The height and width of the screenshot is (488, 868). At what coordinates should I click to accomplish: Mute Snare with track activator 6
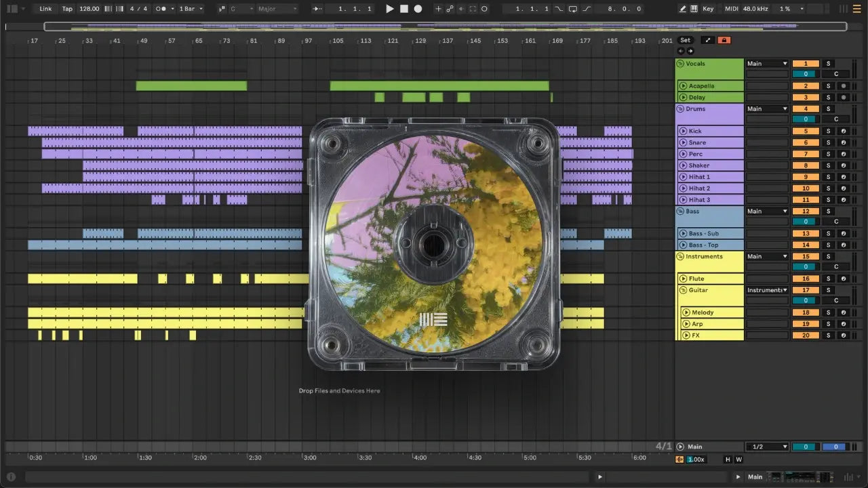(x=806, y=142)
